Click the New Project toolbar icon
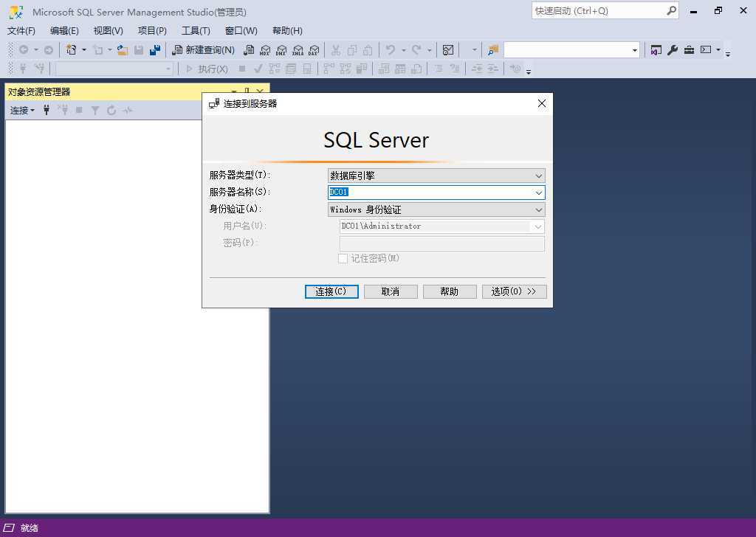This screenshot has width=756, height=537. tap(72, 49)
